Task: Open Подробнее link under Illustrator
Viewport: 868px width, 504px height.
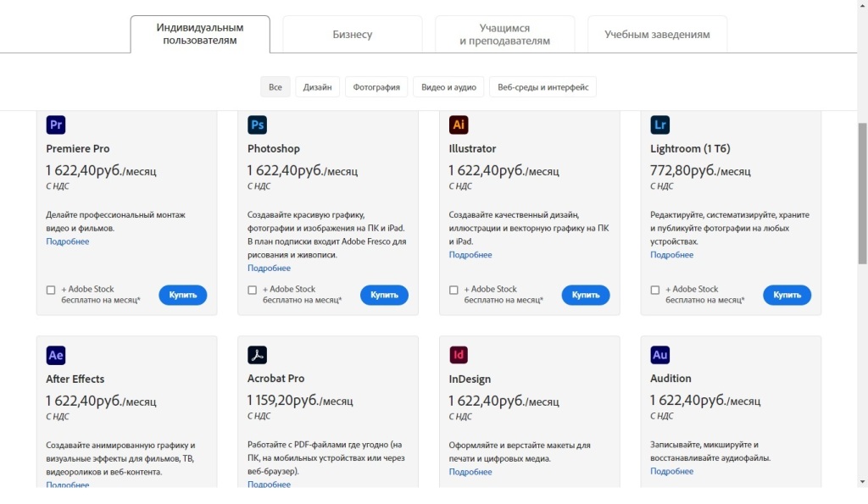Action: pyautogui.click(x=470, y=255)
